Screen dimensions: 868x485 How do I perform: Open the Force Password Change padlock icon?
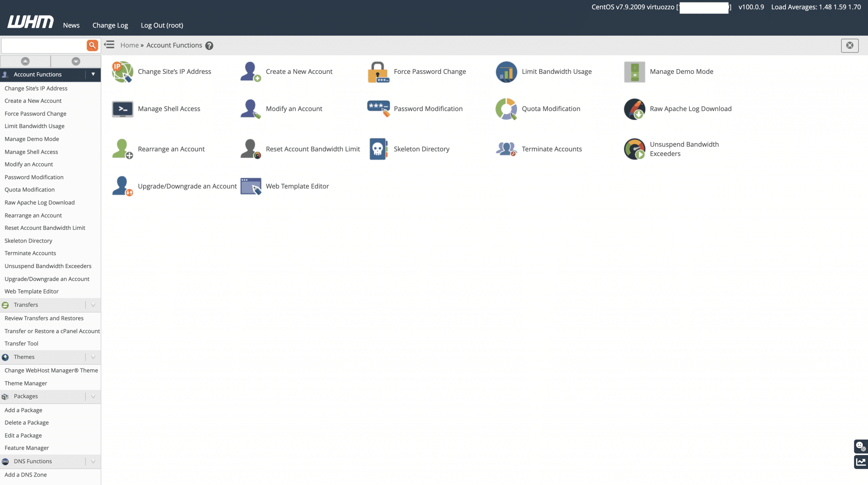378,72
